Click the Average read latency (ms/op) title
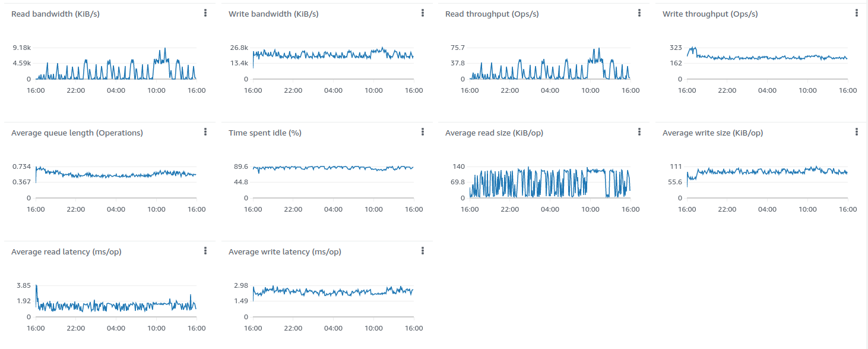 tap(66, 251)
